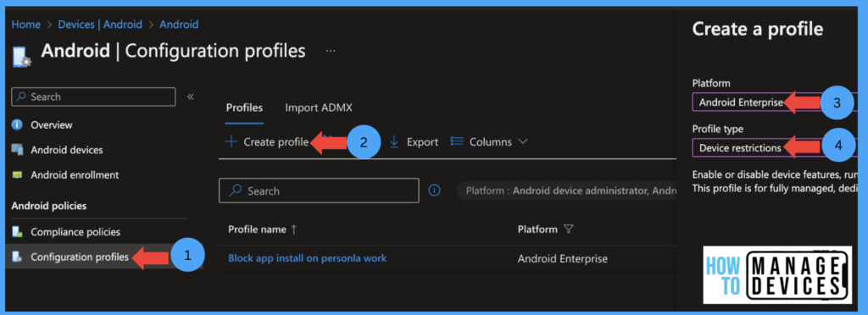Image resolution: width=868 pixels, height=315 pixels.
Task: Click the Home breadcrumb link
Action: point(25,25)
